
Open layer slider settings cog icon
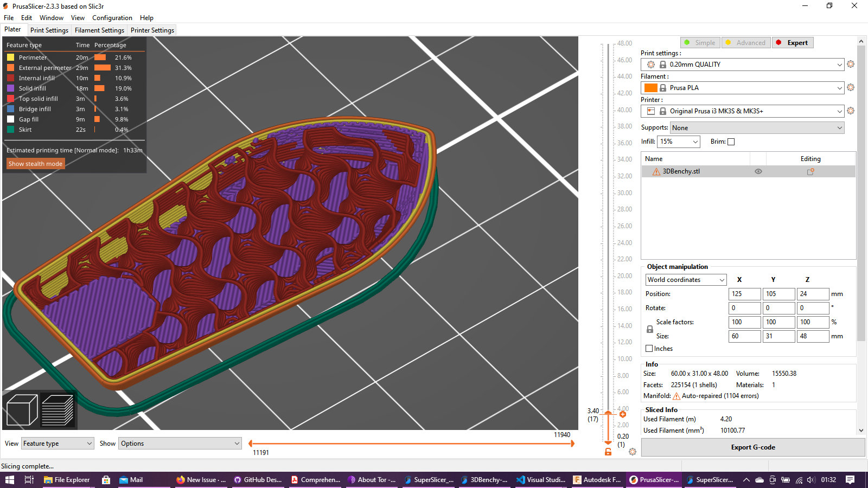click(633, 452)
